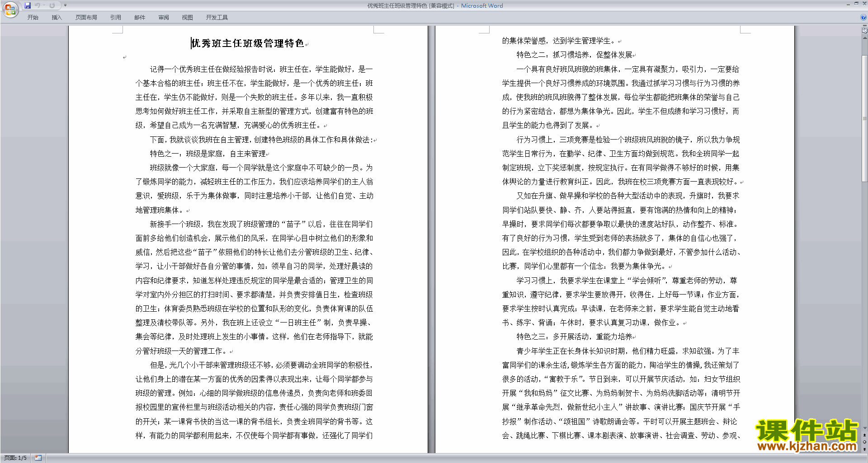Viewport: 868px width, 463px height.
Task: Undo the last action
Action: pyautogui.click(x=38, y=5)
